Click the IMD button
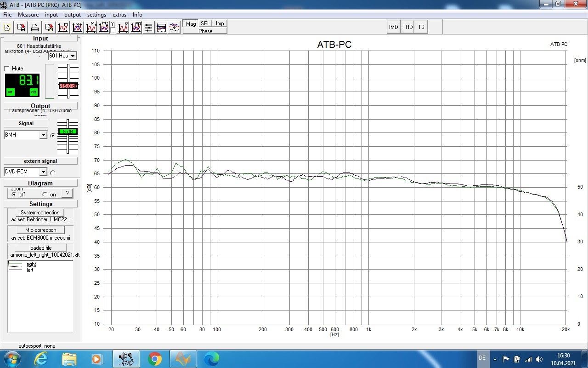Viewport: 588px width, 368px height. (x=394, y=27)
